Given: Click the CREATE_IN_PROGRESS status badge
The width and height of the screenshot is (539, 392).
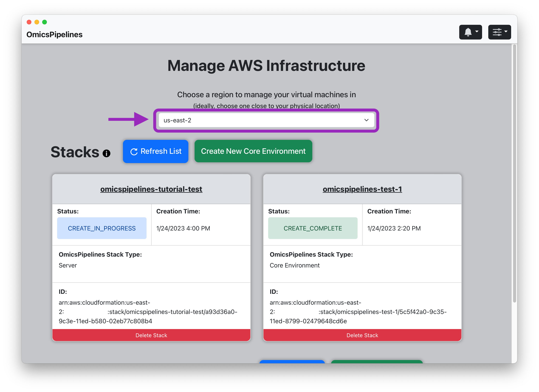Looking at the screenshot, I should pos(102,228).
